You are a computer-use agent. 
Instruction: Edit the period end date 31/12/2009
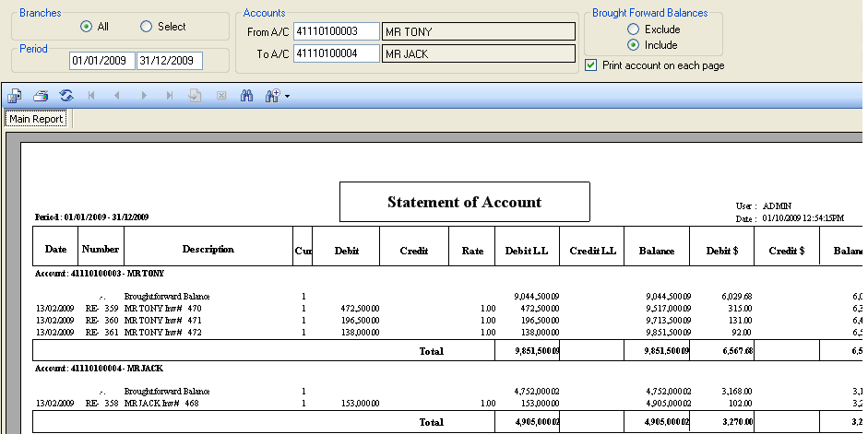pyautogui.click(x=169, y=61)
